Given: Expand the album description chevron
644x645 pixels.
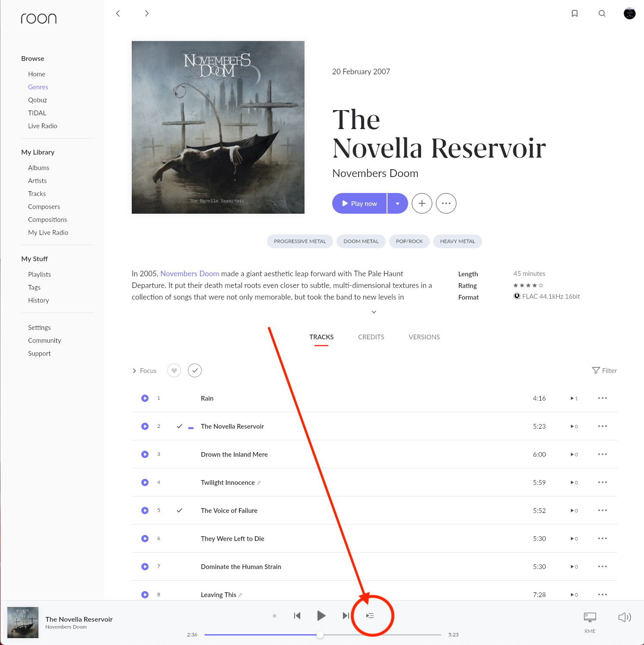Looking at the screenshot, I should [374, 312].
